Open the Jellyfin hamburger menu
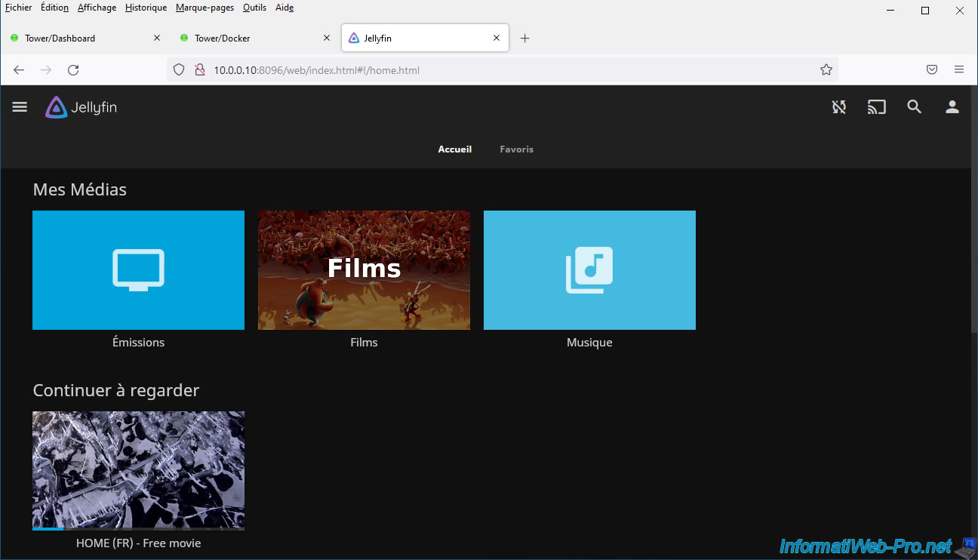The width and height of the screenshot is (978, 560). click(x=20, y=107)
